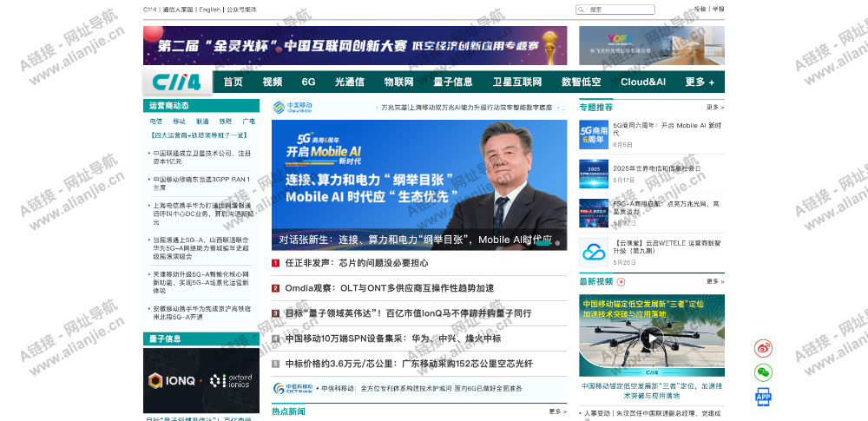
Task: Expand 更多 > in 专题推荐 section
Action: click(x=714, y=108)
